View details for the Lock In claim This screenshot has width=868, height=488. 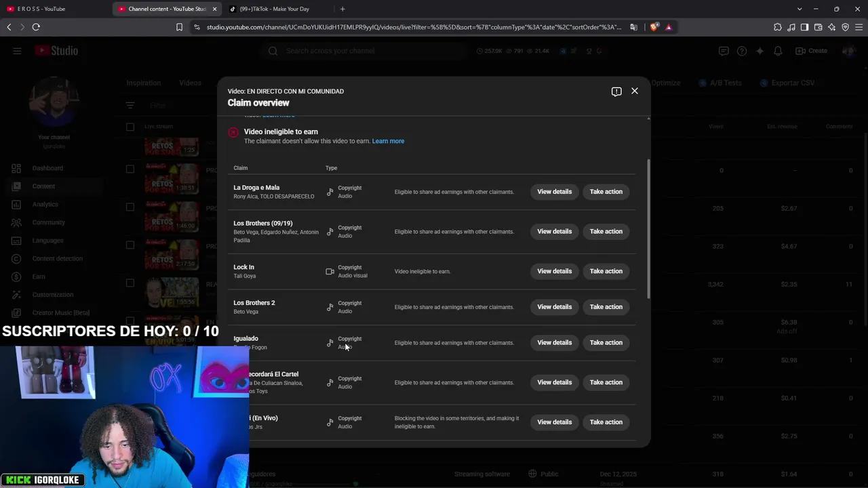tap(555, 271)
